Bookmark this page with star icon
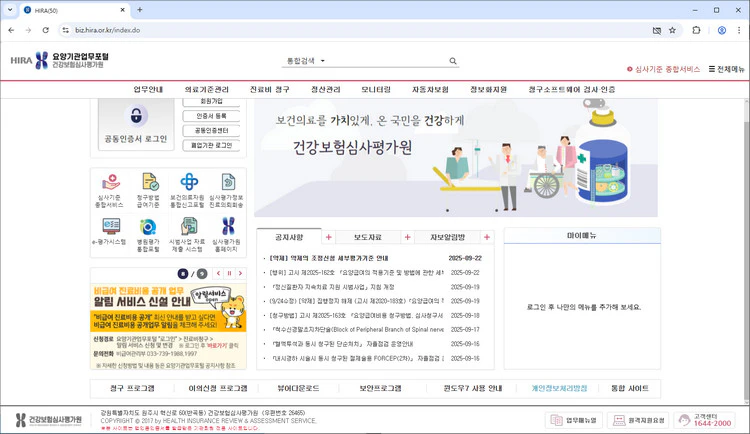Viewport: 750px width, 434px height. point(672,30)
